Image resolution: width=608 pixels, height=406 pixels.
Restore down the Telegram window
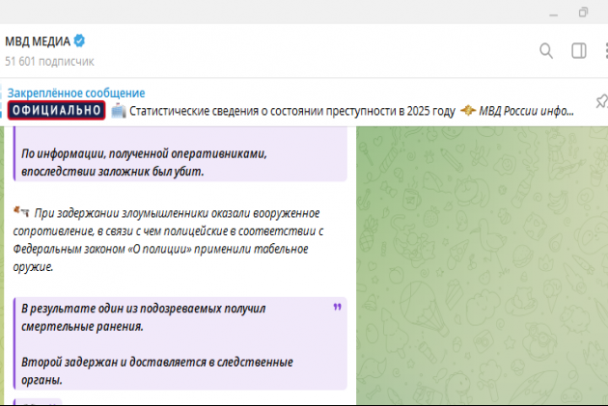click(x=583, y=12)
